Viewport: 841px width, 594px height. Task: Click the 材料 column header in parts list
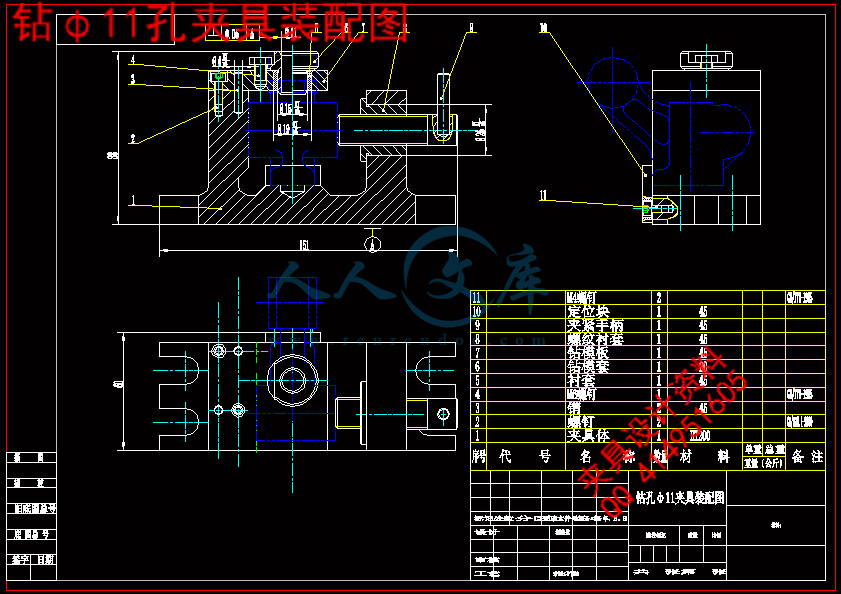[x=702, y=456]
